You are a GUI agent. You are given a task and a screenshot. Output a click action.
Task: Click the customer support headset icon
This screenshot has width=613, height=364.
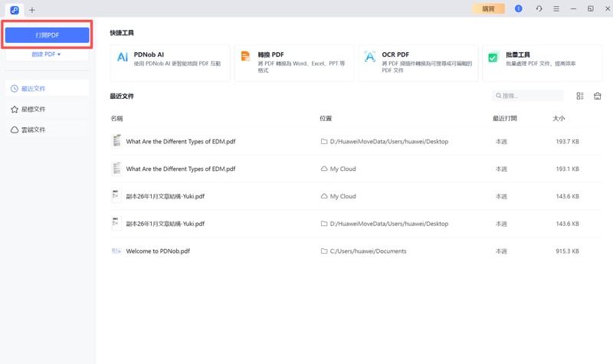(x=539, y=9)
